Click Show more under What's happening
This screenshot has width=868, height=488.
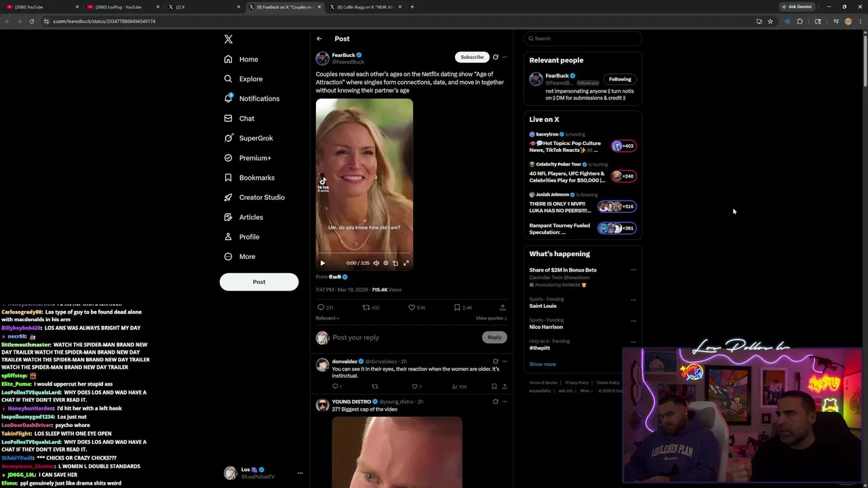(542, 364)
